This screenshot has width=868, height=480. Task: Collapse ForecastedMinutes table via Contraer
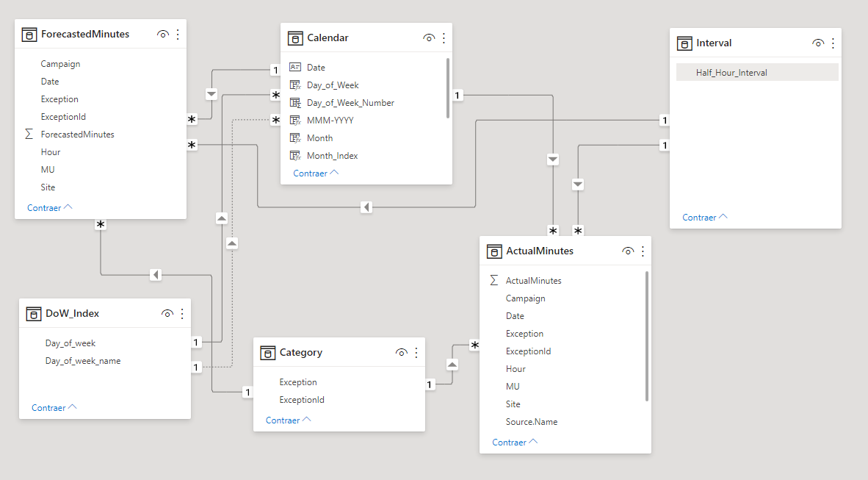50,208
